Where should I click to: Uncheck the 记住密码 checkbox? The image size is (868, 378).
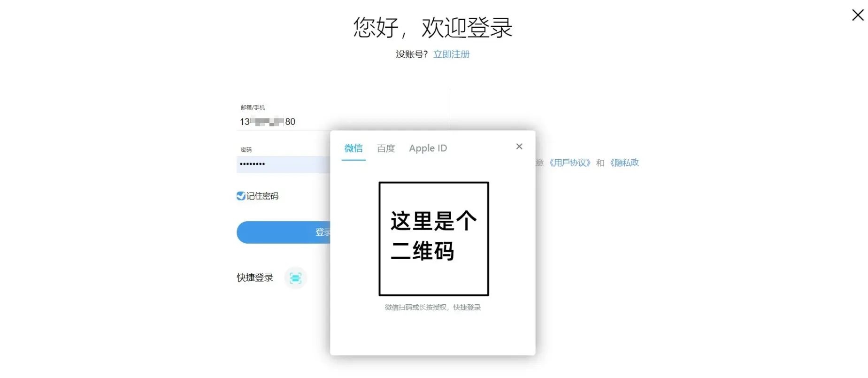(241, 196)
